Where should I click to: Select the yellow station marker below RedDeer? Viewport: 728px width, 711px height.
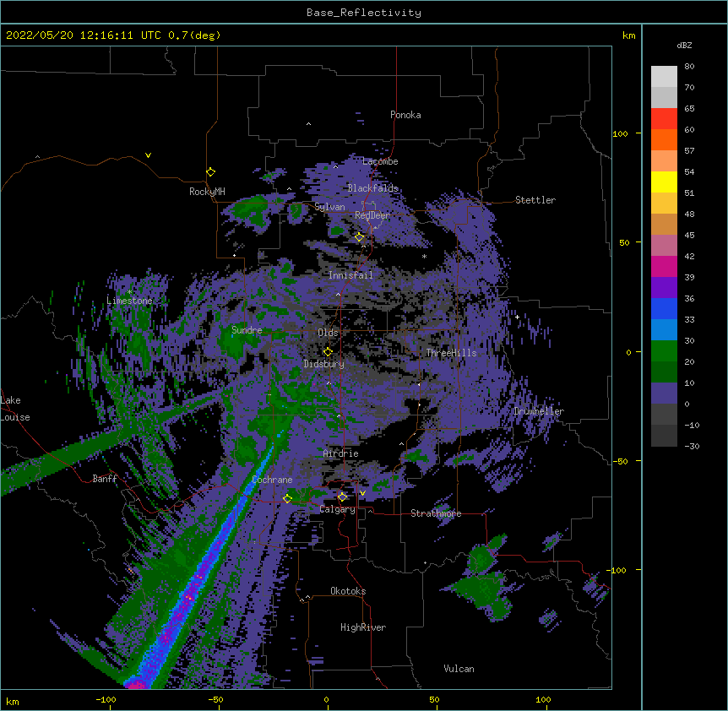(360, 237)
